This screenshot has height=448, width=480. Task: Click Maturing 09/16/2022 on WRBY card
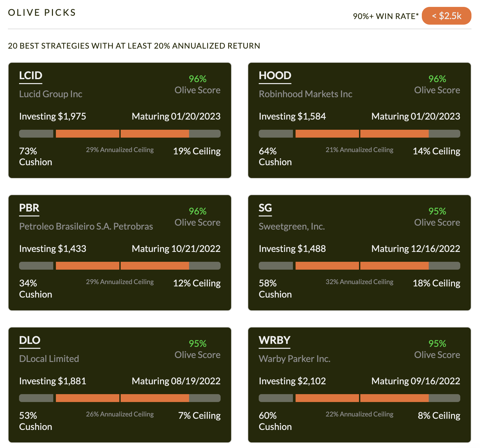coord(416,381)
